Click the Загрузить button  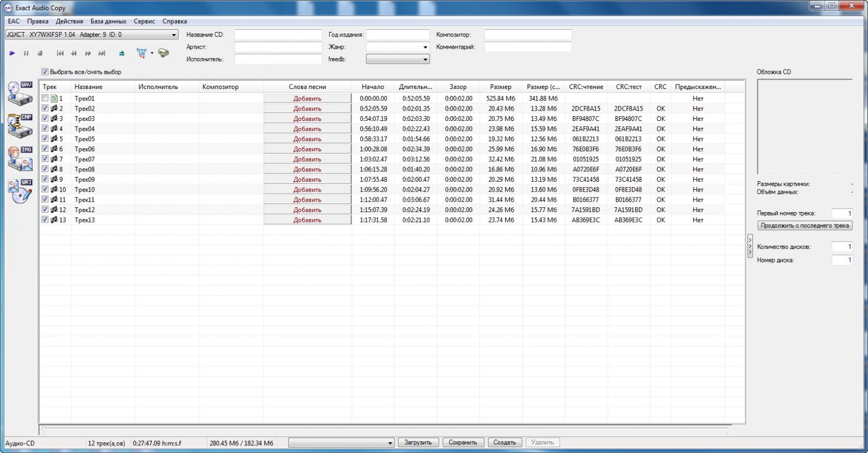pos(418,443)
